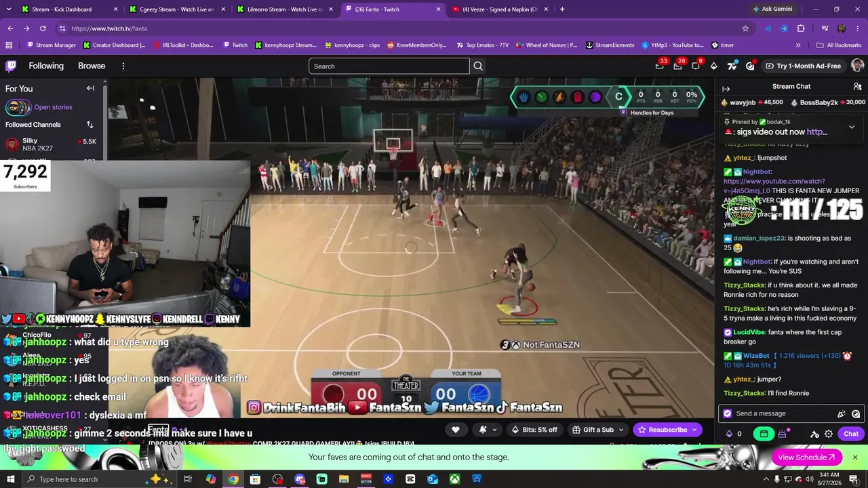The image size is (868, 488).
Task: Click the 7TV icon in Twitch header
Action: [x=732, y=66]
